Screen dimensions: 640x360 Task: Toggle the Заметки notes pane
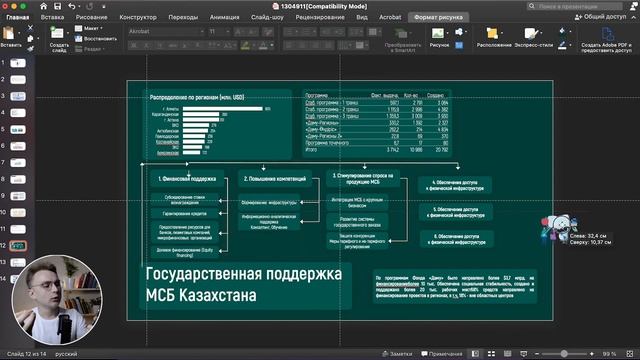(397, 354)
